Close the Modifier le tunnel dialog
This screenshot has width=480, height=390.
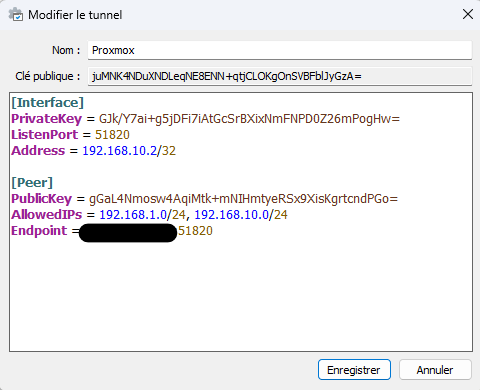(468, 14)
